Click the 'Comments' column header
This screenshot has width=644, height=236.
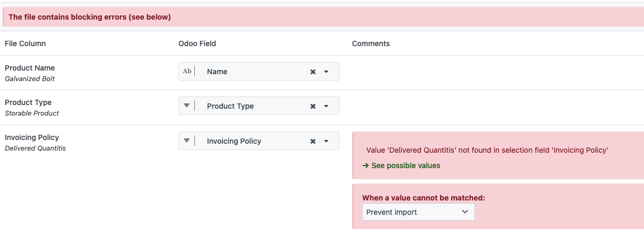[x=371, y=43]
